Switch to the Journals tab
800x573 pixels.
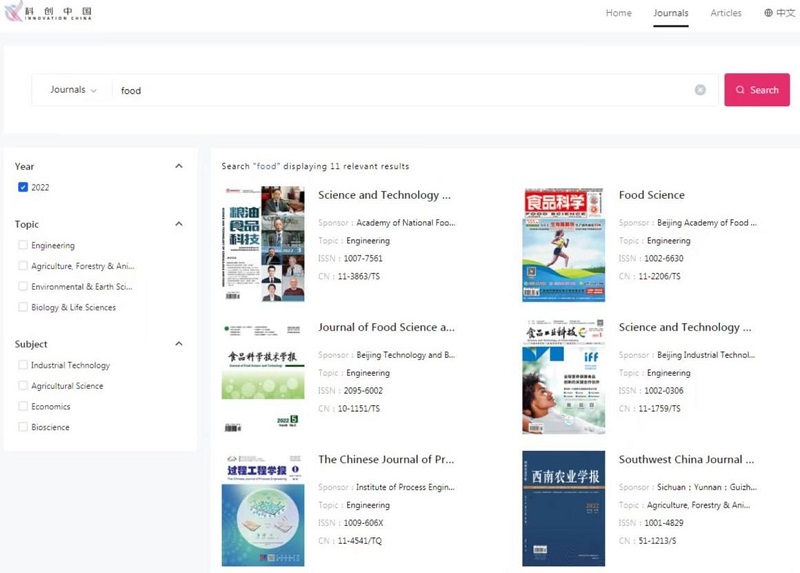pos(670,13)
